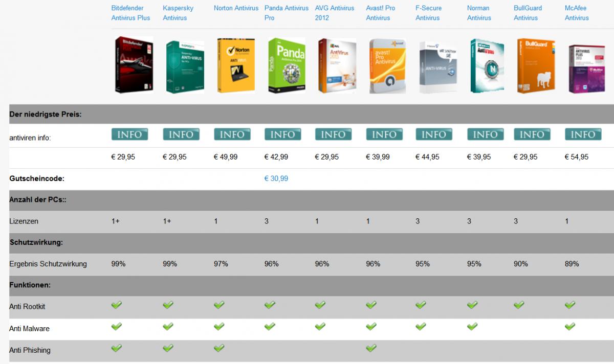Viewport: 614px width, 364px height.
Task: Select the Lizenzen row label
Action: [x=24, y=221]
